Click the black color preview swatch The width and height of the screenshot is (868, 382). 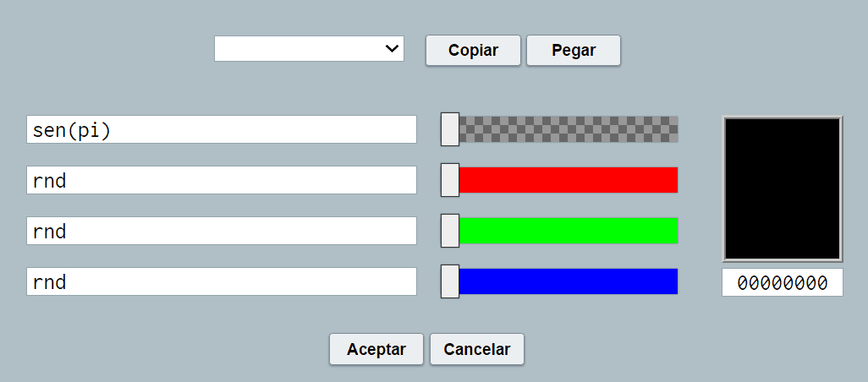point(783,188)
